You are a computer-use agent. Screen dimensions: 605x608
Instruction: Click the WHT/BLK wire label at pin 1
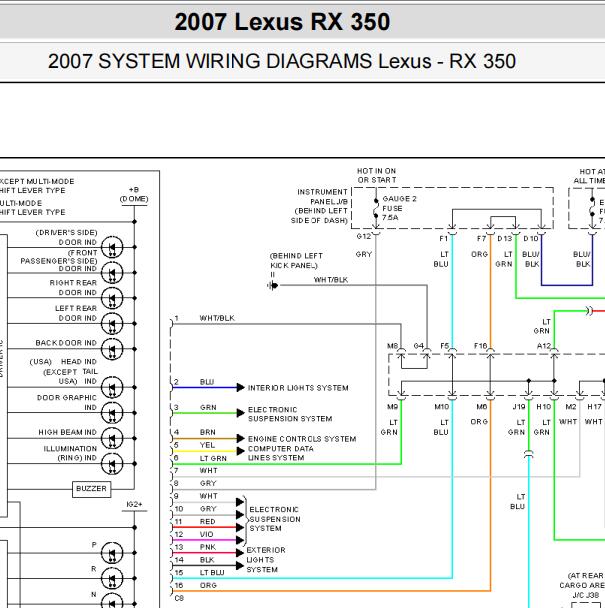pyautogui.click(x=217, y=318)
